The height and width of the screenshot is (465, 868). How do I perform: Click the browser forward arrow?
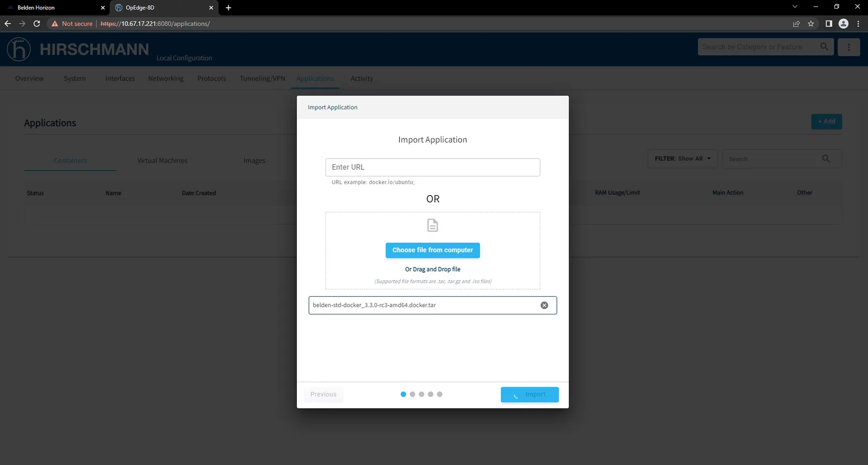point(22,23)
